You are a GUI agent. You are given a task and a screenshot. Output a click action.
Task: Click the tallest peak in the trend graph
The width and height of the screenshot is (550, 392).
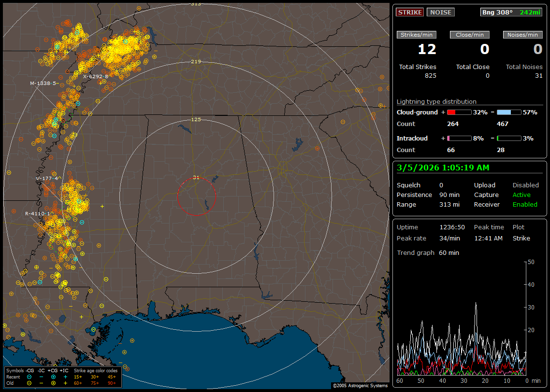476,303
